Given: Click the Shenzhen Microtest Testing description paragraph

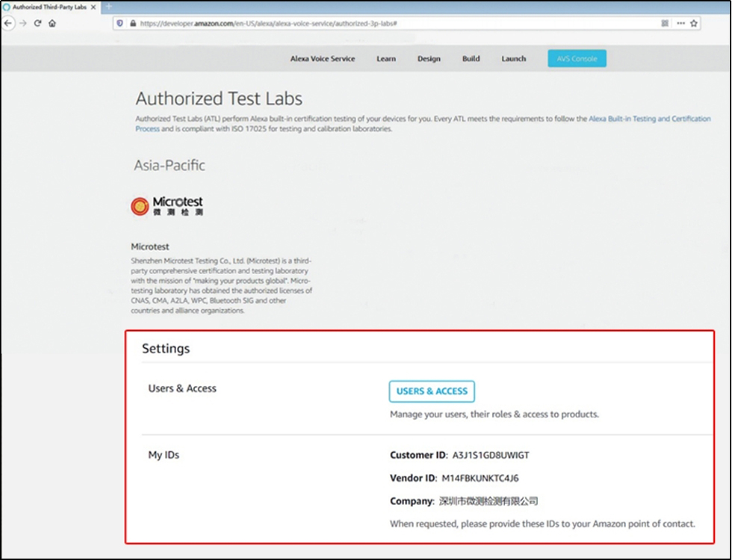Looking at the screenshot, I should pos(222,285).
